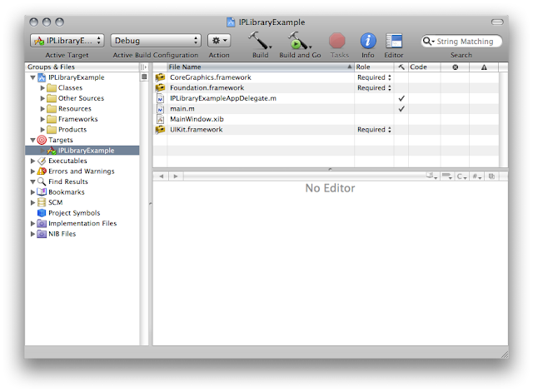Select UIKit.framework in file list
The width and height of the screenshot is (533, 392).
[x=197, y=130]
